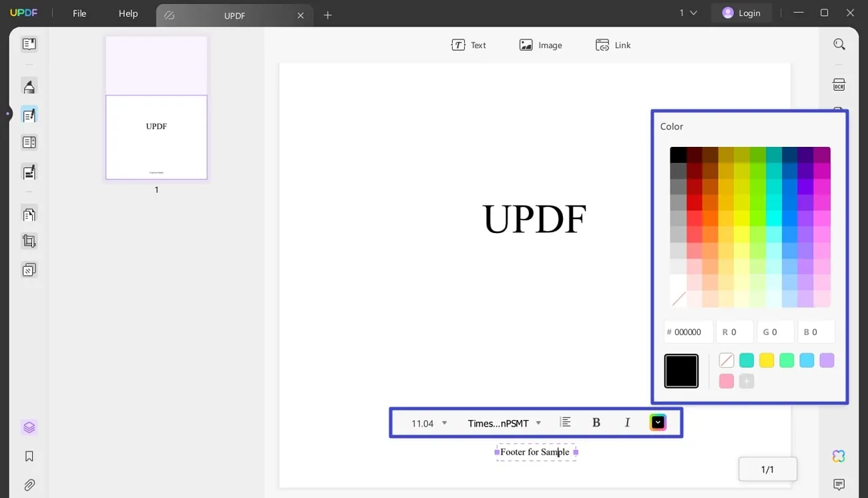This screenshot has height=498, width=868.
Task: Click the hex color field showing 000000
Action: 688,332
